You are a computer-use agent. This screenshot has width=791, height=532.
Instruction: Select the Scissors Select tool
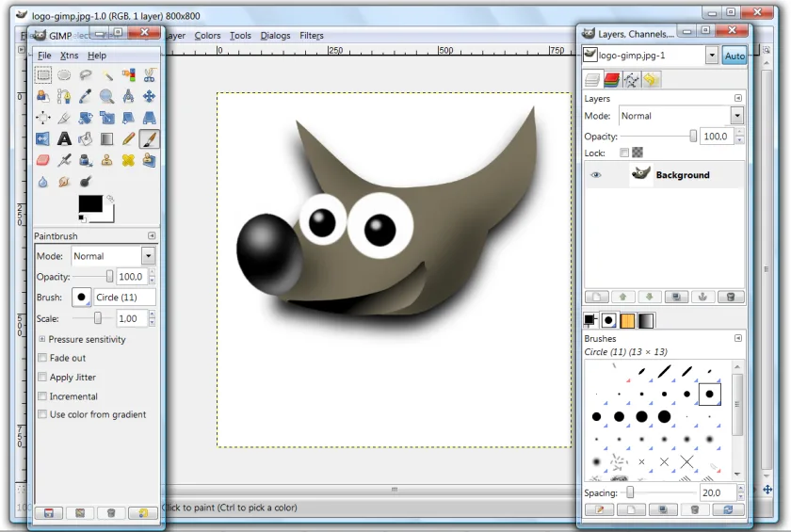(150, 75)
